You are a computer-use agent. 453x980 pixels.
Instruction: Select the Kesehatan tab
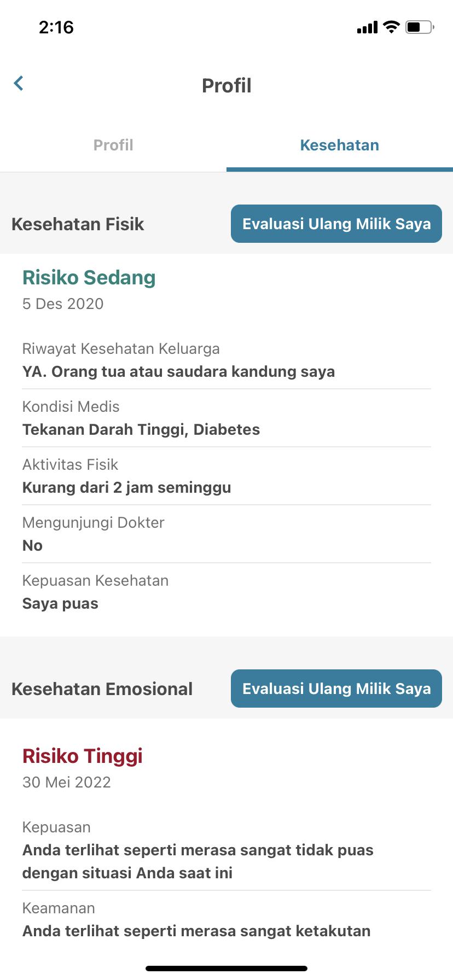click(x=339, y=145)
